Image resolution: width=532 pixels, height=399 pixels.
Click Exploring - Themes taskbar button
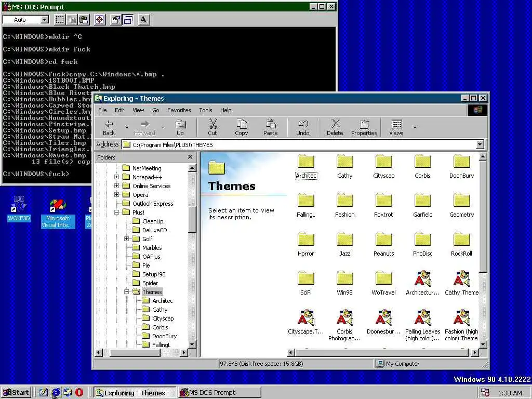pyautogui.click(x=135, y=393)
